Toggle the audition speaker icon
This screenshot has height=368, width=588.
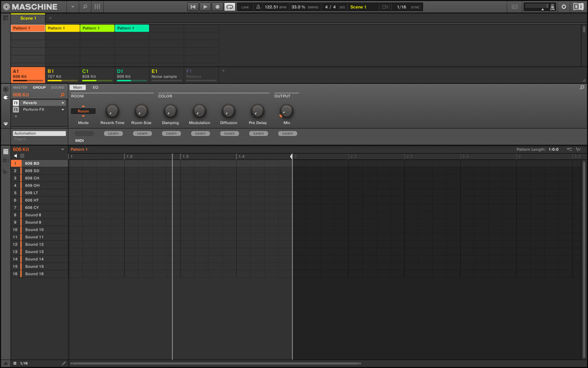(x=15, y=156)
